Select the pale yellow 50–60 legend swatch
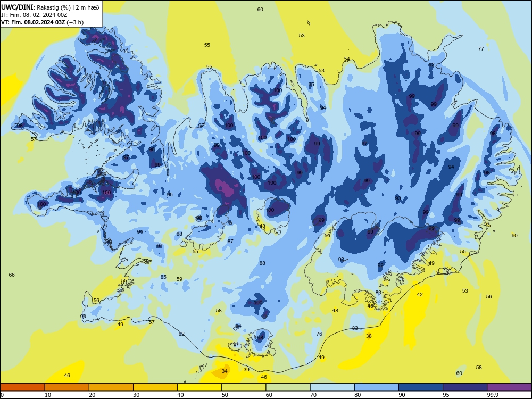The image size is (532, 399). (x=244, y=387)
